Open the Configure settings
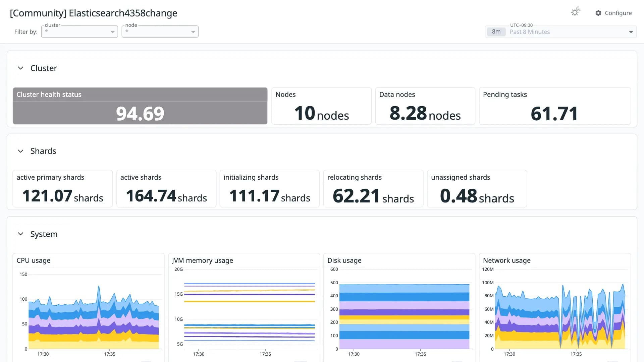 pos(613,13)
